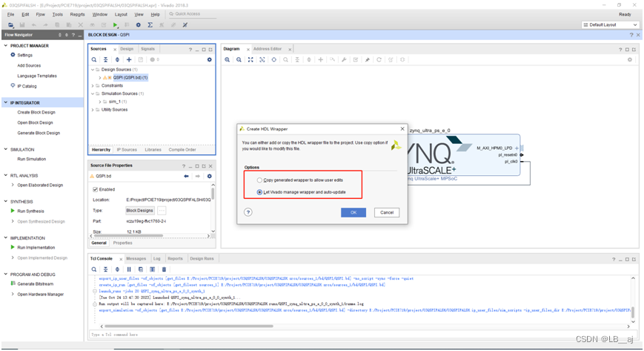Image resolution: width=644 pixels, height=351 pixels.
Task: Confirm dialog with OK button
Action: (353, 212)
